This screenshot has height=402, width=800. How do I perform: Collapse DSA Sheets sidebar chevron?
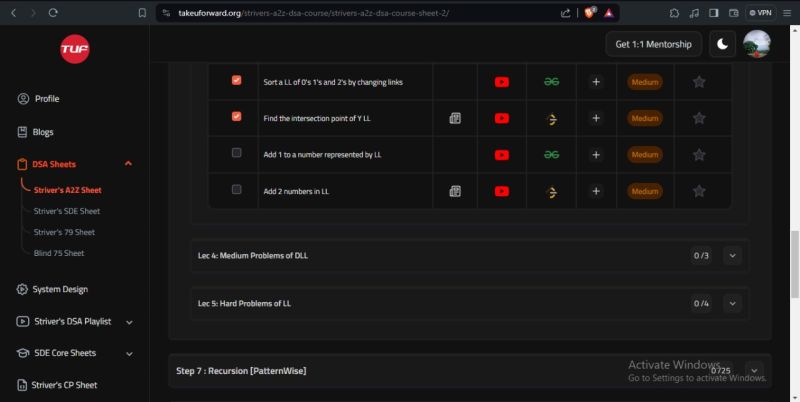[129, 164]
